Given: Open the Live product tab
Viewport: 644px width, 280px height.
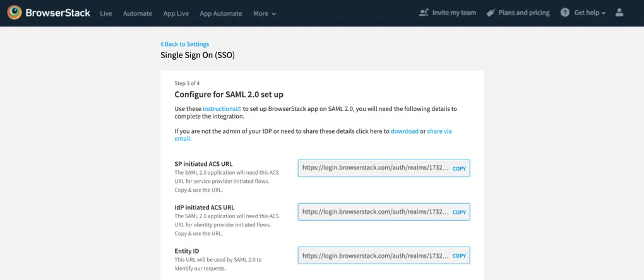Looking at the screenshot, I should (106, 13).
